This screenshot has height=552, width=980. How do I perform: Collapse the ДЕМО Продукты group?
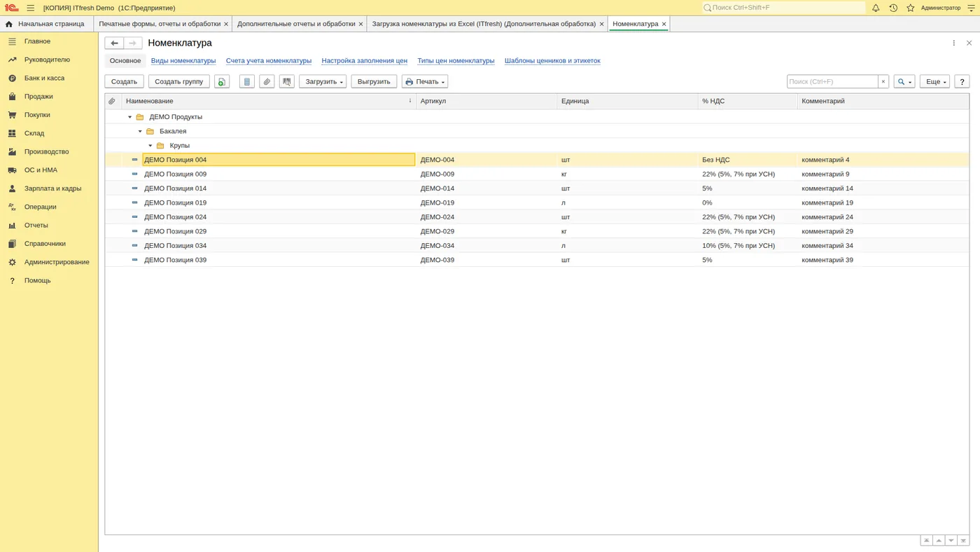coord(129,117)
